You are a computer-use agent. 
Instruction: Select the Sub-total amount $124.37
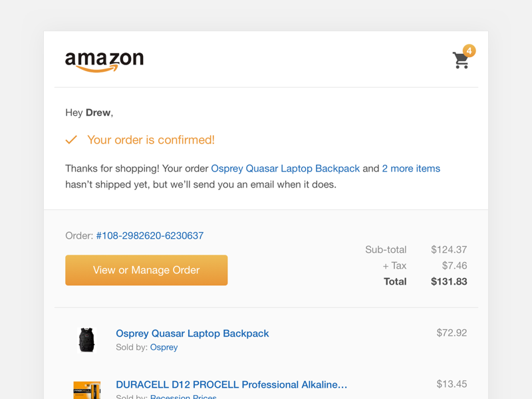[x=449, y=249]
